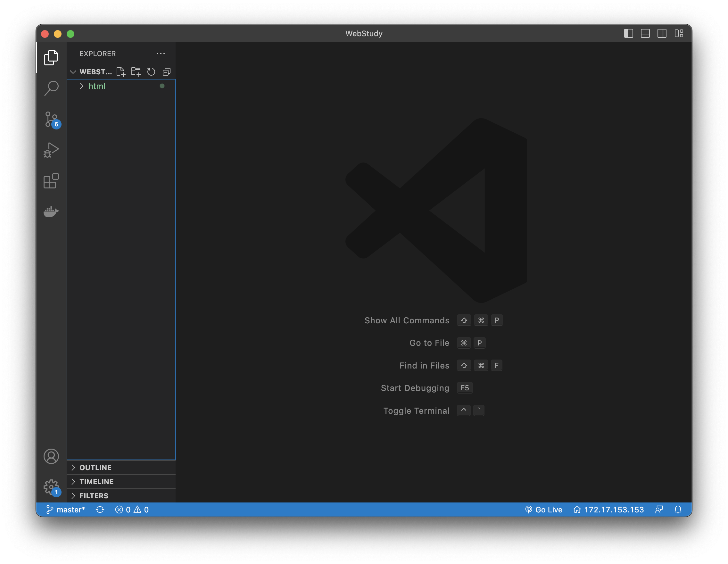Click the Find in Files text
The image size is (728, 564).
point(424,365)
